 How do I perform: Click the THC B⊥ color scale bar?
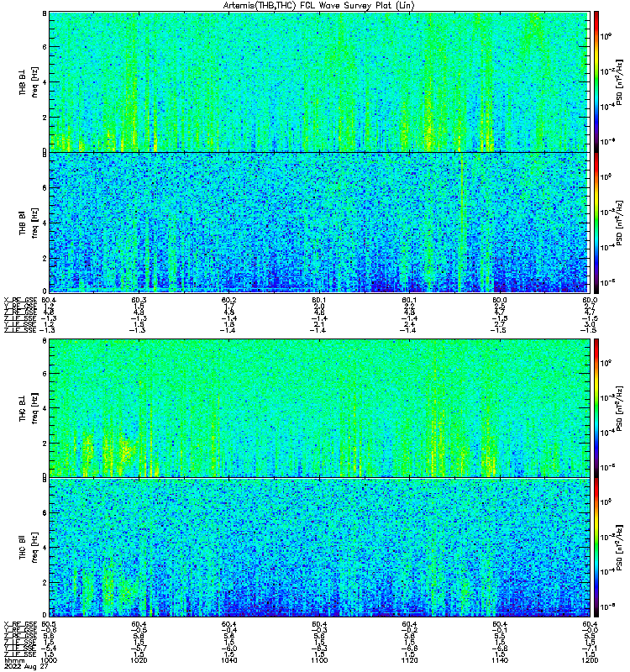[596, 407]
